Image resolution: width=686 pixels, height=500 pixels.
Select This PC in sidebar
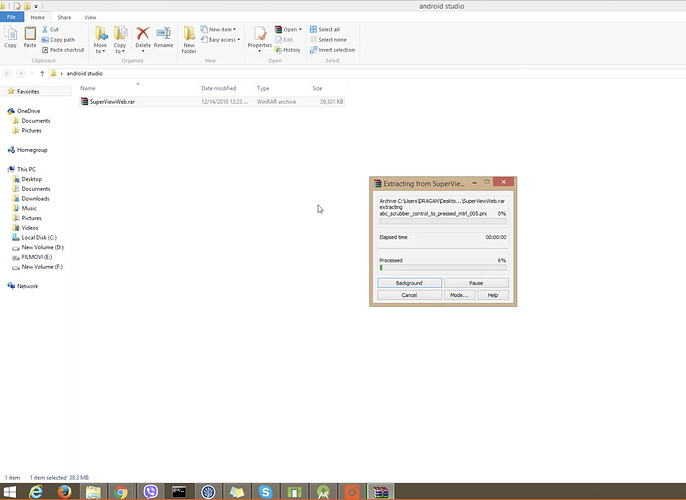tap(26, 169)
